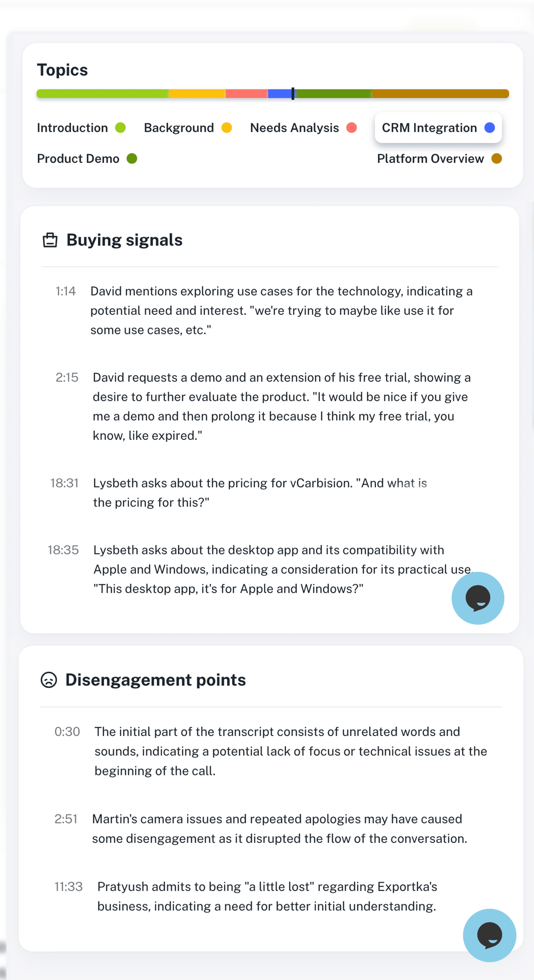Click the blue CRM Integration dot
Image resolution: width=534 pixels, height=980 pixels.
click(489, 128)
